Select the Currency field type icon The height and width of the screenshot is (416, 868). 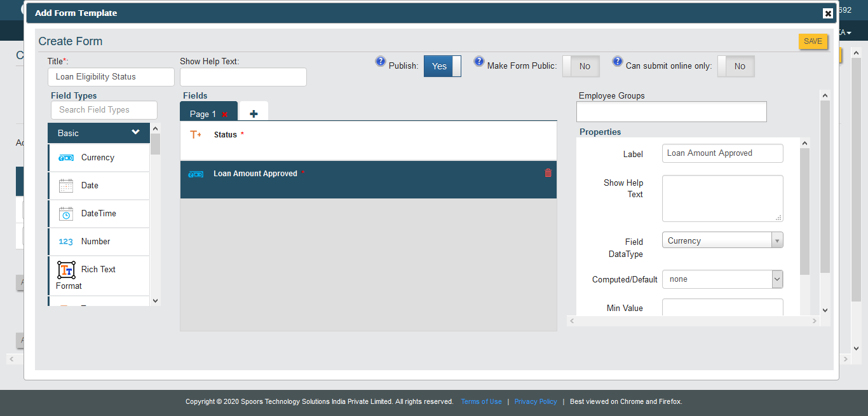(x=66, y=158)
